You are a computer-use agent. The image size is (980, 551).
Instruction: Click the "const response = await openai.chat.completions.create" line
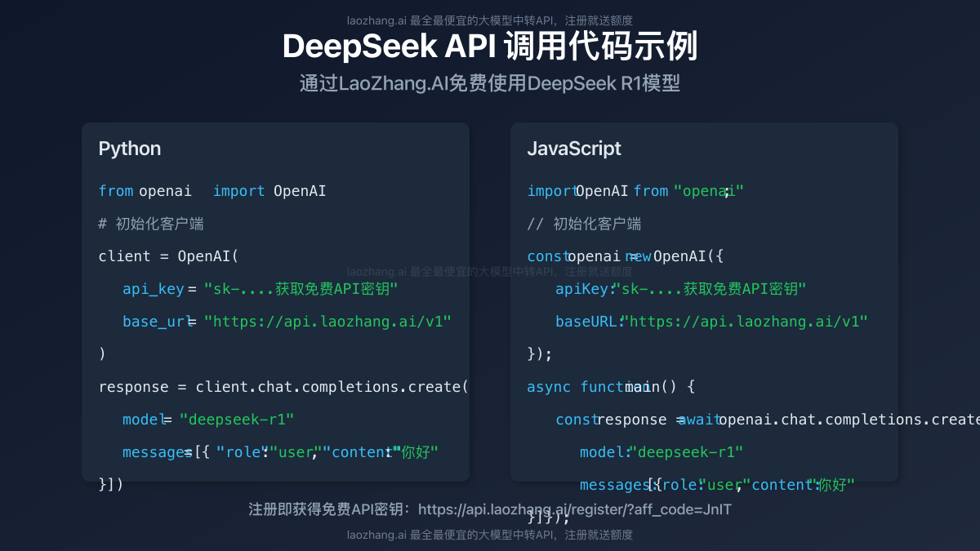tap(768, 420)
